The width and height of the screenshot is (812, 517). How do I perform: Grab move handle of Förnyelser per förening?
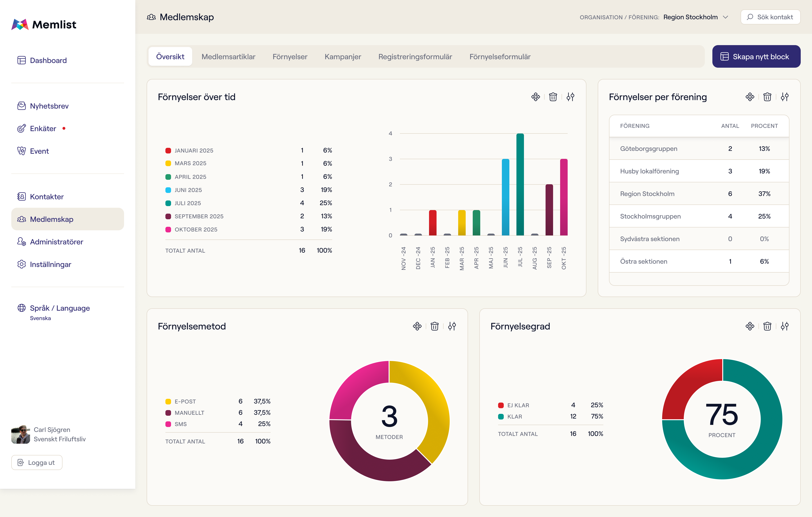click(750, 97)
